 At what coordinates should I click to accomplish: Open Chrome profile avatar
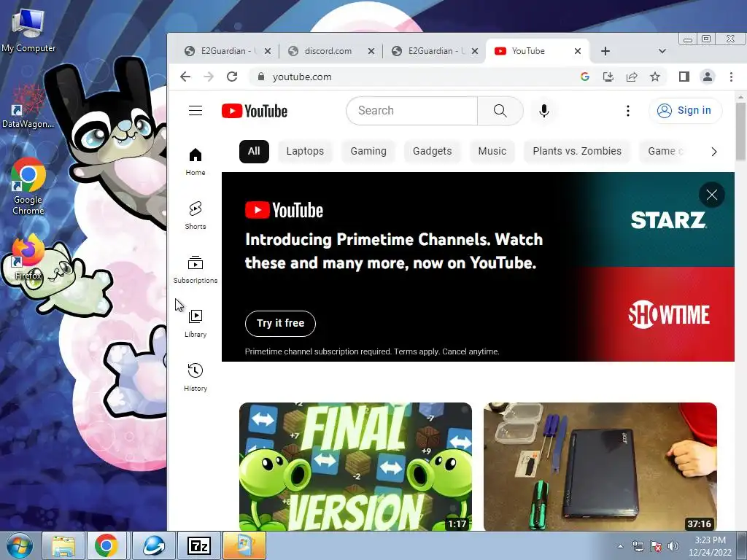[708, 77]
